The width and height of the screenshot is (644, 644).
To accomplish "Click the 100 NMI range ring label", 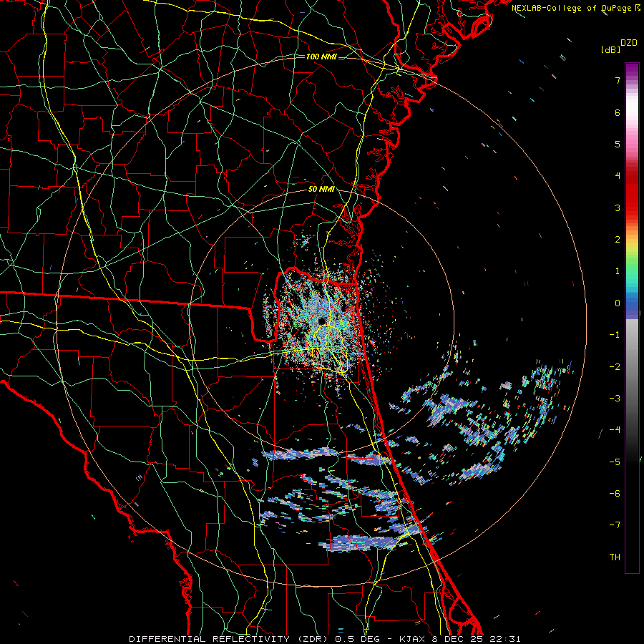I will click(x=321, y=57).
